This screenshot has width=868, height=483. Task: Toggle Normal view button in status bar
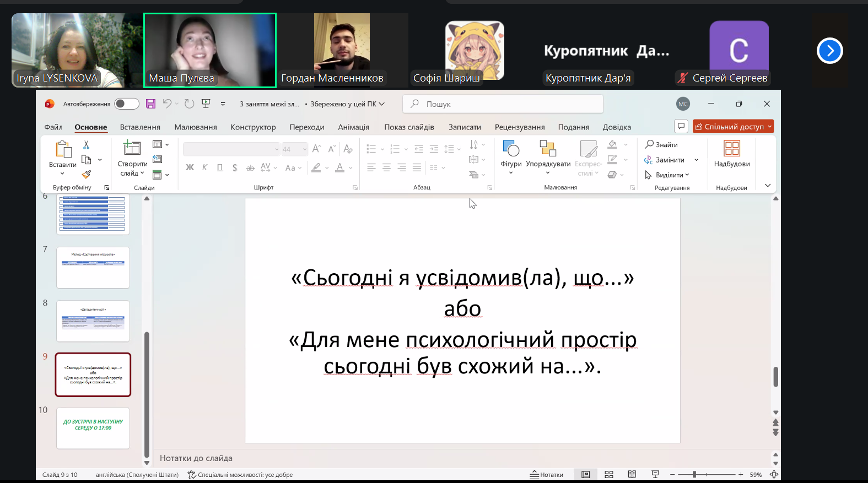point(586,474)
